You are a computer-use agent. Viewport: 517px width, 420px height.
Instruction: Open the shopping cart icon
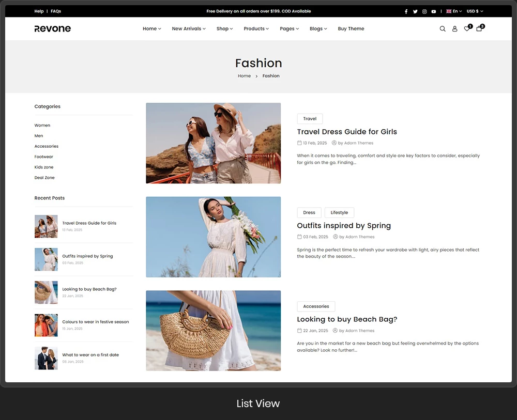[x=479, y=29]
